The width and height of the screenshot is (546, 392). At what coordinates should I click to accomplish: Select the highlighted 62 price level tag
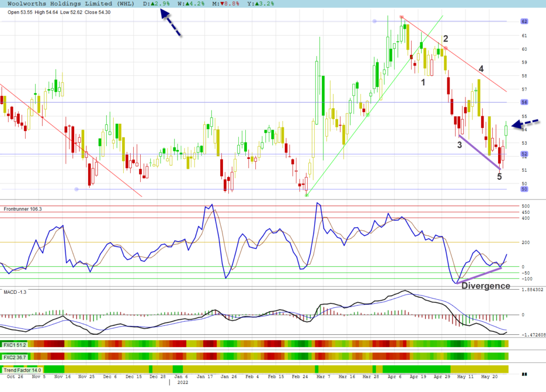click(525, 21)
